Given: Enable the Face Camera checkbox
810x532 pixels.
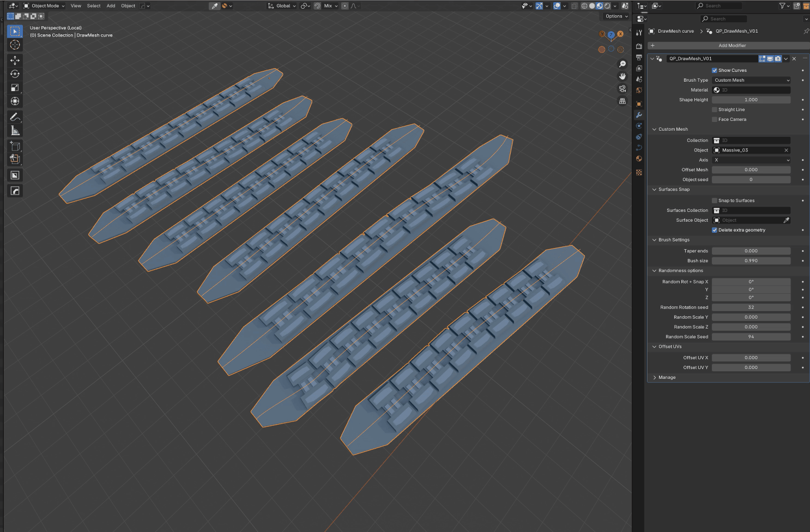Looking at the screenshot, I should pyautogui.click(x=715, y=119).
